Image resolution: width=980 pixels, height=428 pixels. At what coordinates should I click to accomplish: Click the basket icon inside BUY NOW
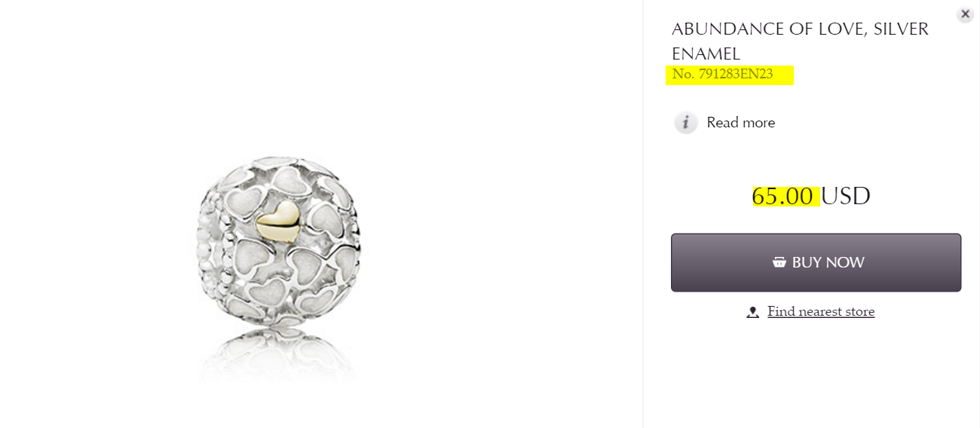point(779,262)
